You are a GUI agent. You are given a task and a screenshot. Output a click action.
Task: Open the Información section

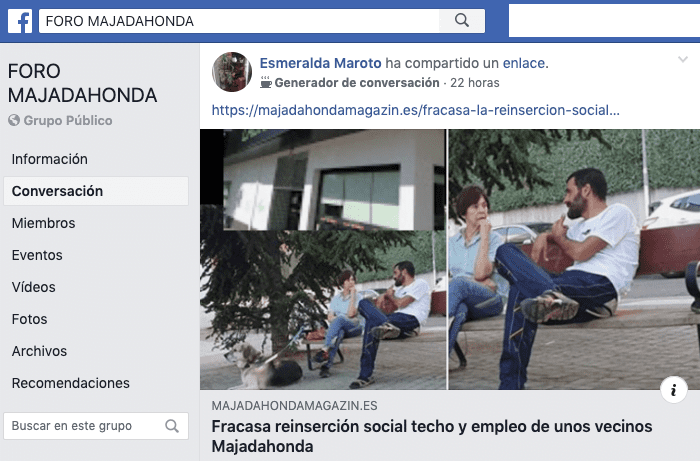tap(50, 159)
